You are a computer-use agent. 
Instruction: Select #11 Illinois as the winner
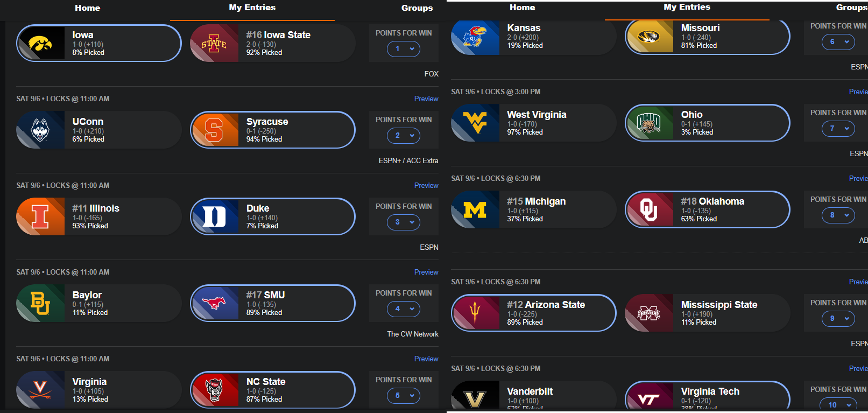[99, 216]
